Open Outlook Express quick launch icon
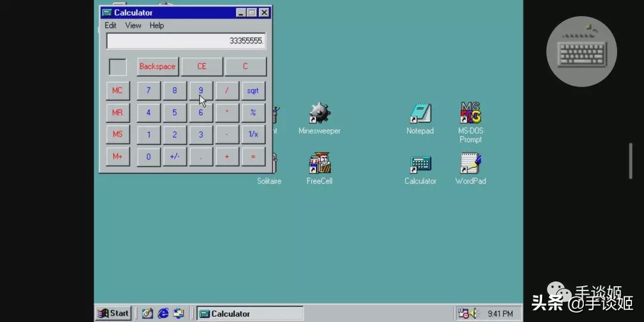644x322 pixels. [179, 314]
